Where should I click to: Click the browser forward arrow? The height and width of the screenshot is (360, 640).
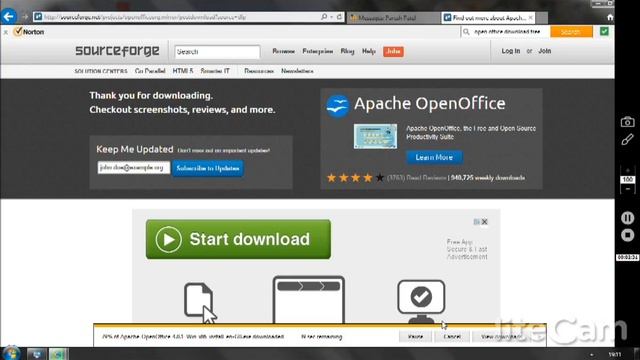pyautogui.click(x=24, y=17)
